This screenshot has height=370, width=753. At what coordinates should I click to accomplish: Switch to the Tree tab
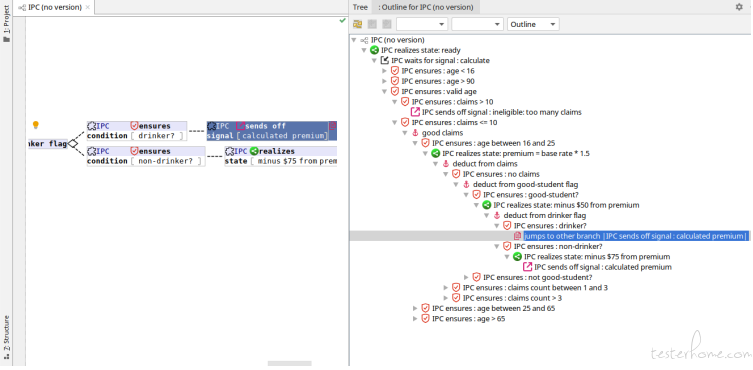pos(360,7)
